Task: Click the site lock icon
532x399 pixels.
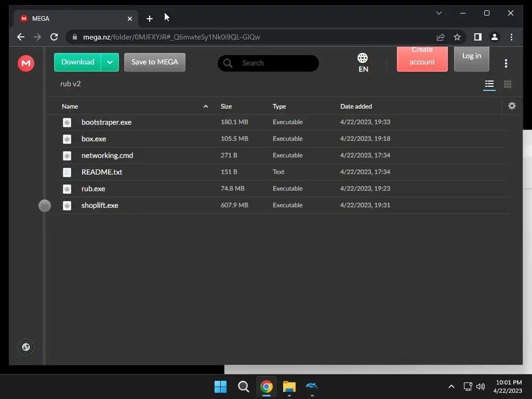Action: click(75, 37)
